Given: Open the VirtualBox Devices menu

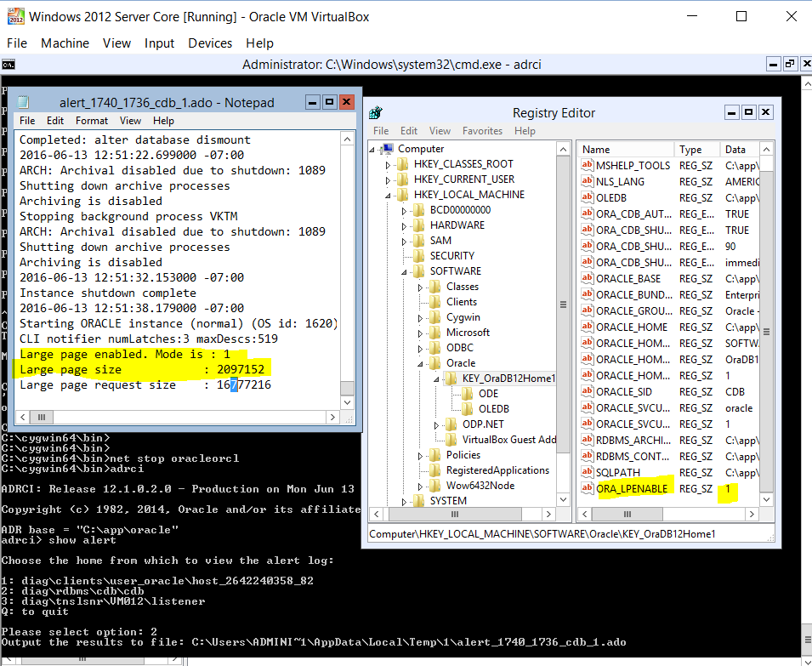Looking at the screenshot, I should click(210, 43).
